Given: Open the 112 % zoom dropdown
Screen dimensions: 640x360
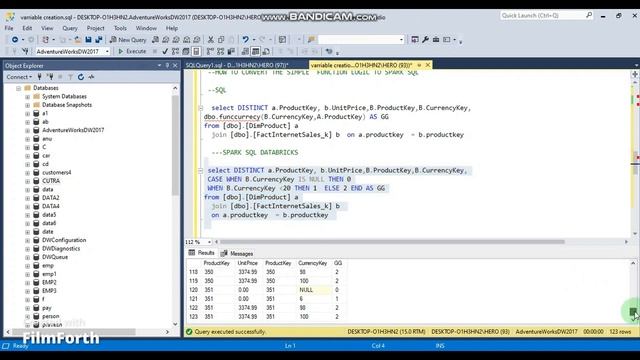Looking at the screenshot, I should click(209, 242).
